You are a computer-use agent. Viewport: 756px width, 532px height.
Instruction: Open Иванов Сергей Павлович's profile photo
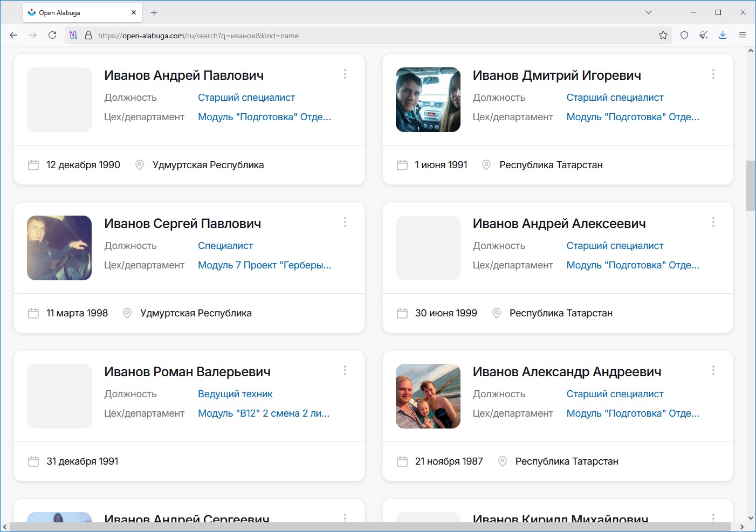click(x=59, y=248)
